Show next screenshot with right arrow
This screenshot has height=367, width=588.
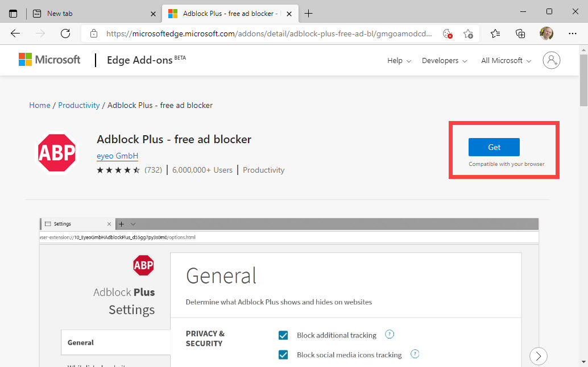pos(538,356)
